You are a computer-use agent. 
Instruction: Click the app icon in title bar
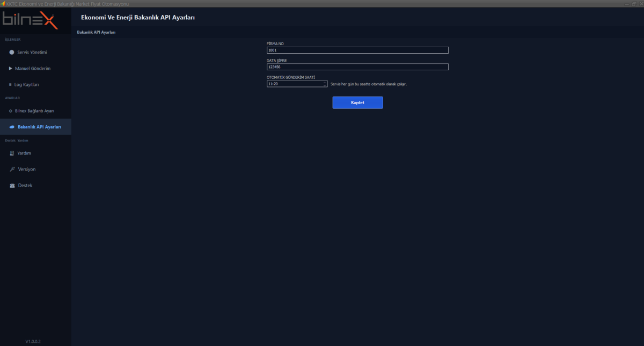(x=3, y=4)
